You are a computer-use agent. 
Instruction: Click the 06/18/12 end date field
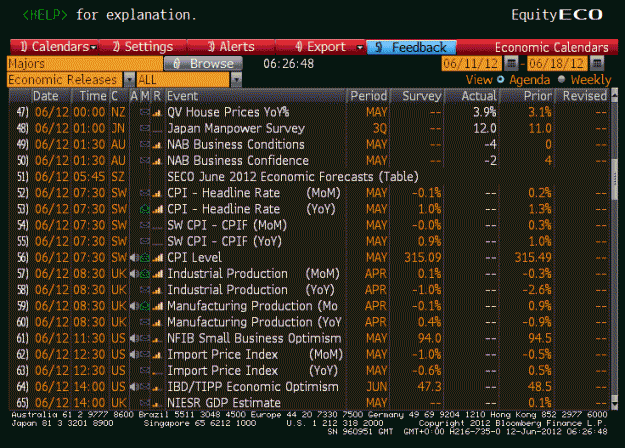coord(557,63)
